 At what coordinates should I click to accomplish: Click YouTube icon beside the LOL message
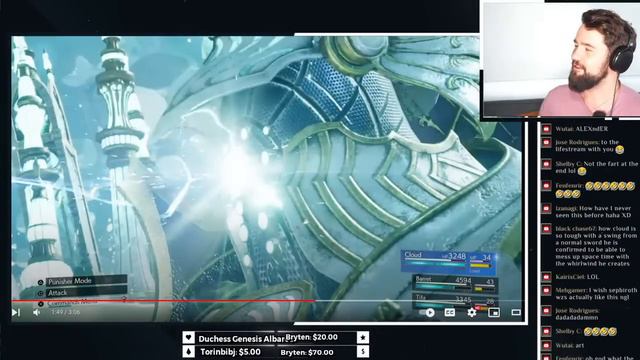click(x=546, y=277)
